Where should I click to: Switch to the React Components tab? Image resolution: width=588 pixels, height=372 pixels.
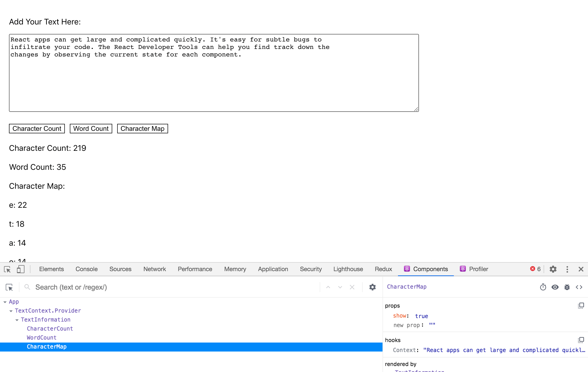click(426, 269)
